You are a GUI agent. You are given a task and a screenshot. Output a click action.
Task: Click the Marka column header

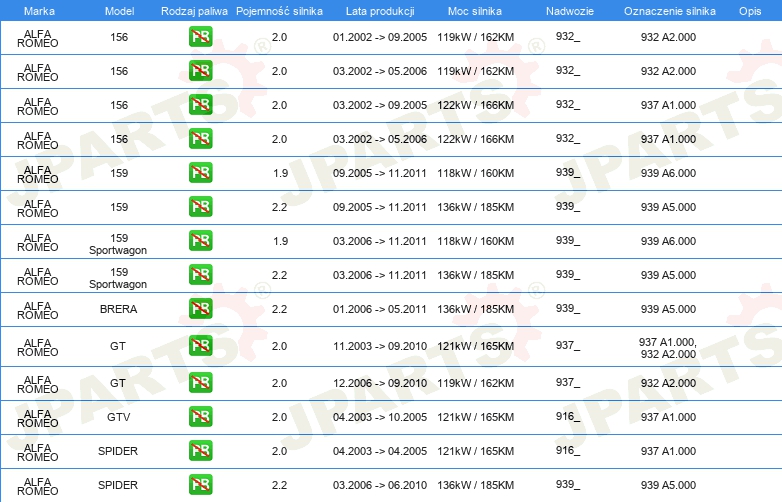tap(39, 11)
